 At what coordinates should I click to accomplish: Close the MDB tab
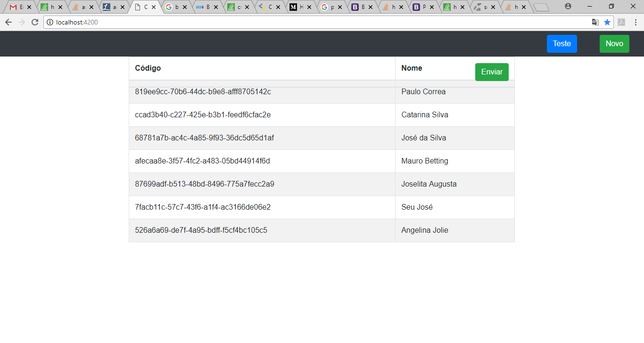pyautogui.click(x=216, y=7)
